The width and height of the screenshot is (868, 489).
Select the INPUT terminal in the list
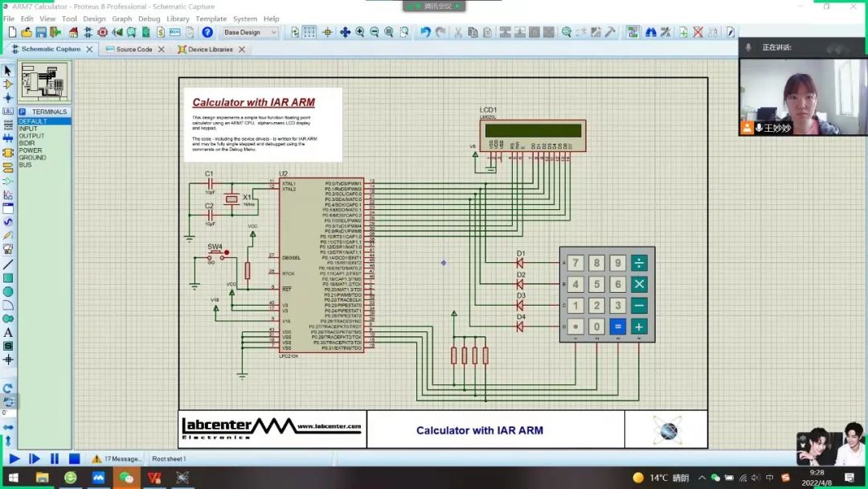(28, 129)
